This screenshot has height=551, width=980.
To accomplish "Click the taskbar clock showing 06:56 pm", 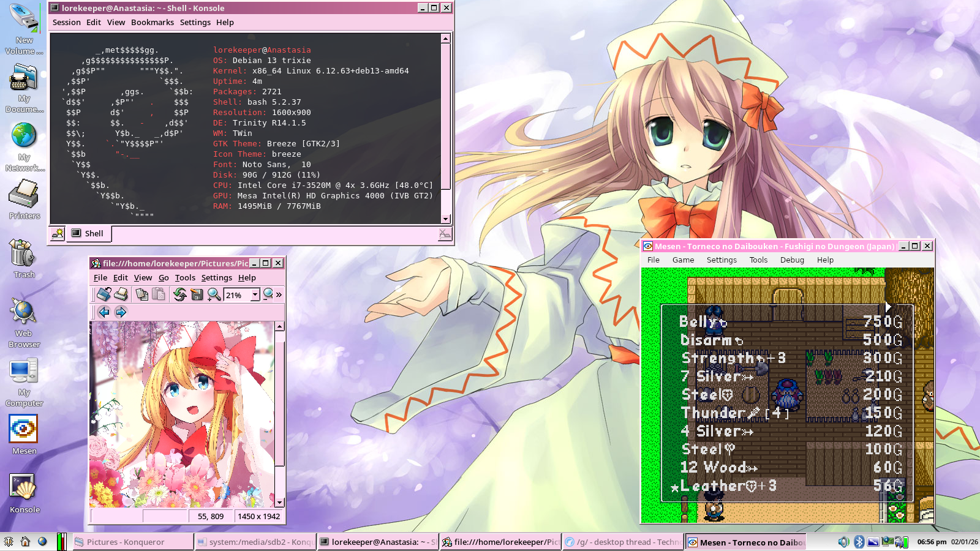I will point(932,542).
